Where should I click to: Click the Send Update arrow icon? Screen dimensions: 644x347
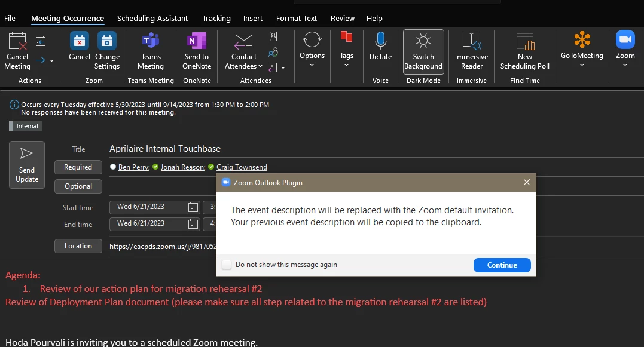(x=27, y=153)
